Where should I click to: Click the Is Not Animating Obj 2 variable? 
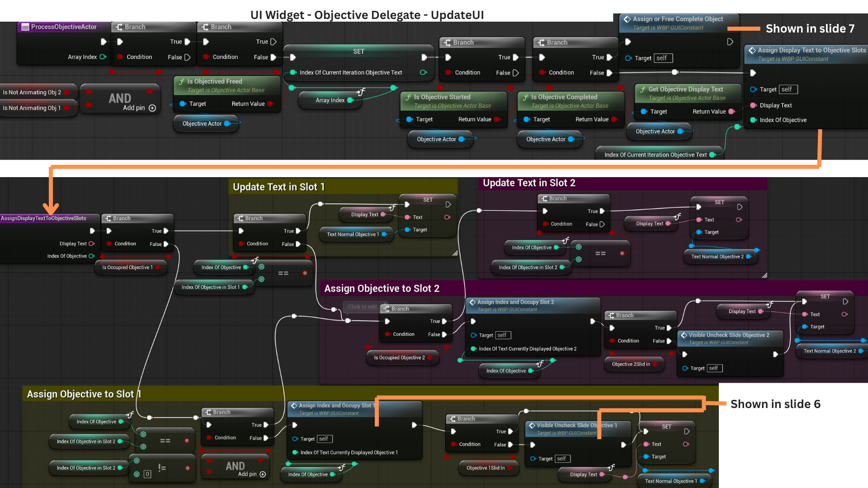[32, 92]
